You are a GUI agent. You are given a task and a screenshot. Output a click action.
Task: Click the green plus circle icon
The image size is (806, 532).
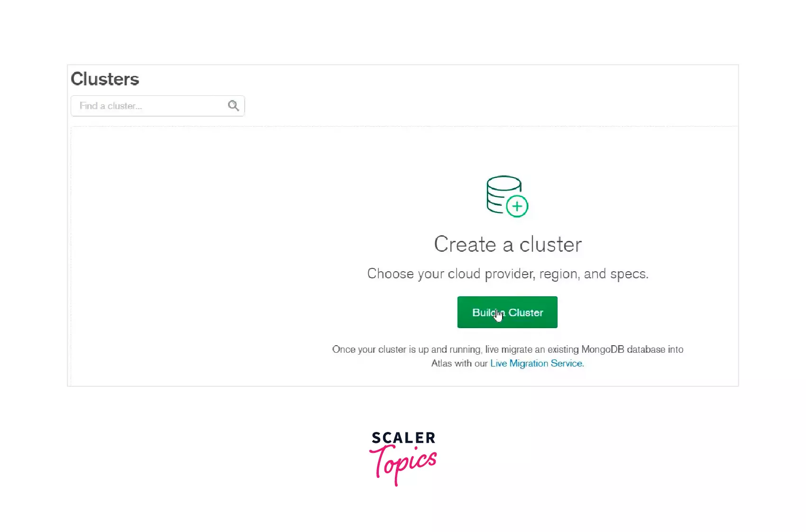tap(517, 206)
